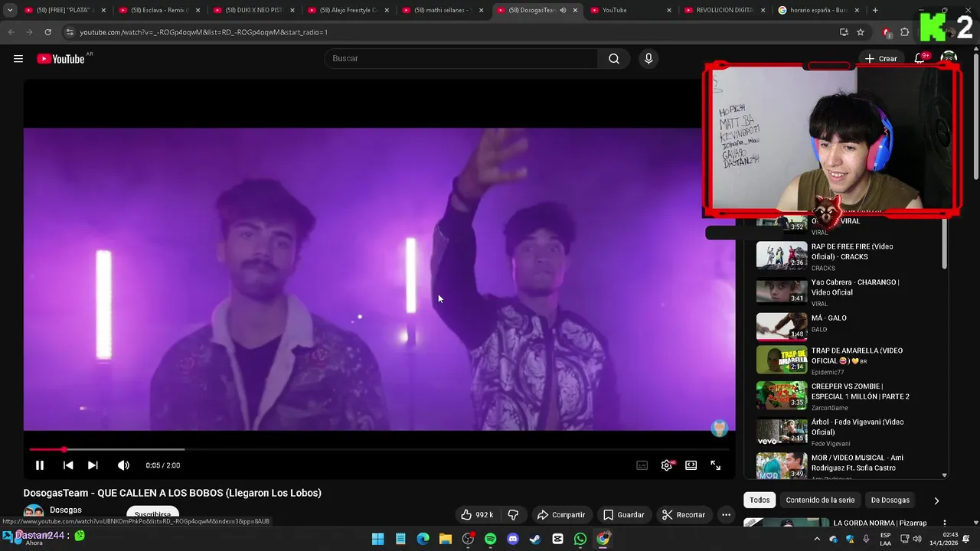Screen dimensions: 980x551
Task: Open 'TRAP DE AMARELLA' video title
Action: click(857, 356)
